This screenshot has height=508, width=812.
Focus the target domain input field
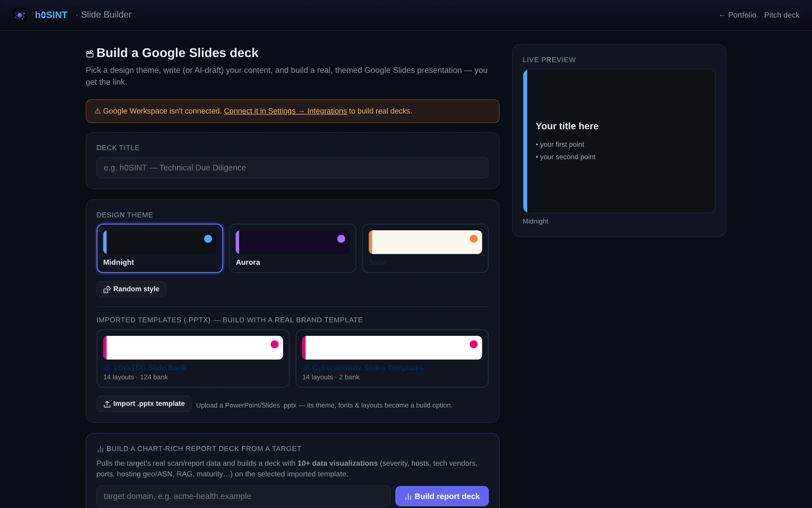tap(243, 496)
